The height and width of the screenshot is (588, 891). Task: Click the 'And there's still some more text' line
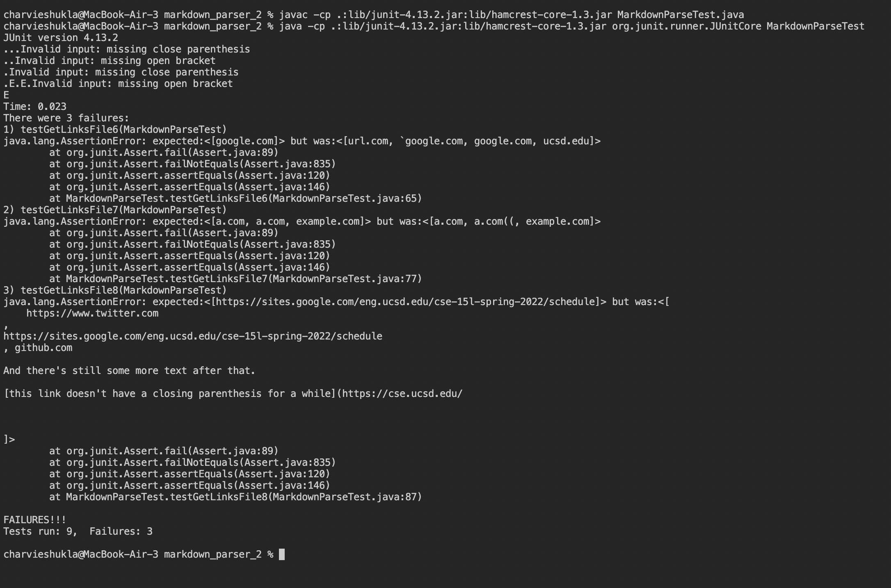coord(129,371)
